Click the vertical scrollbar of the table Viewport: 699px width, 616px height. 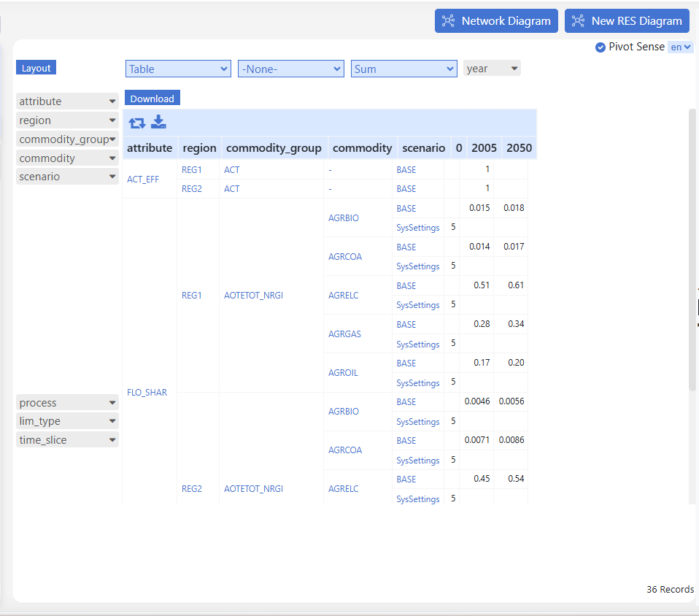692,250
